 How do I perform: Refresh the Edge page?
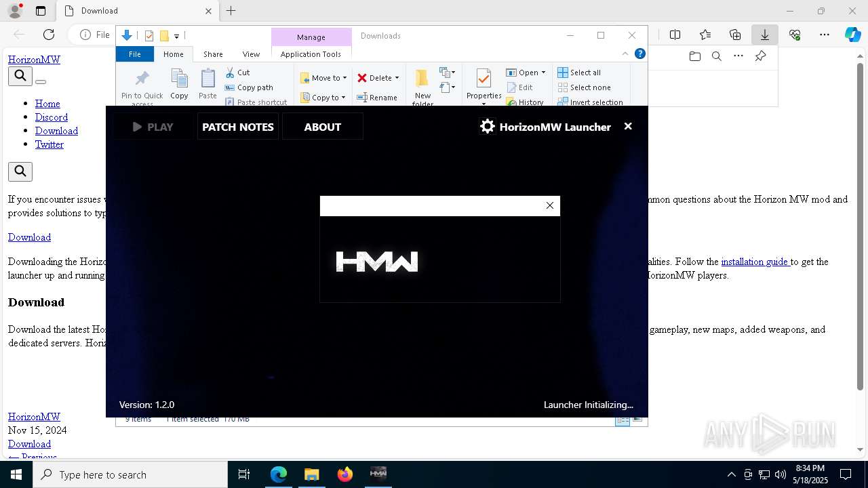click(x=49, y=35)
